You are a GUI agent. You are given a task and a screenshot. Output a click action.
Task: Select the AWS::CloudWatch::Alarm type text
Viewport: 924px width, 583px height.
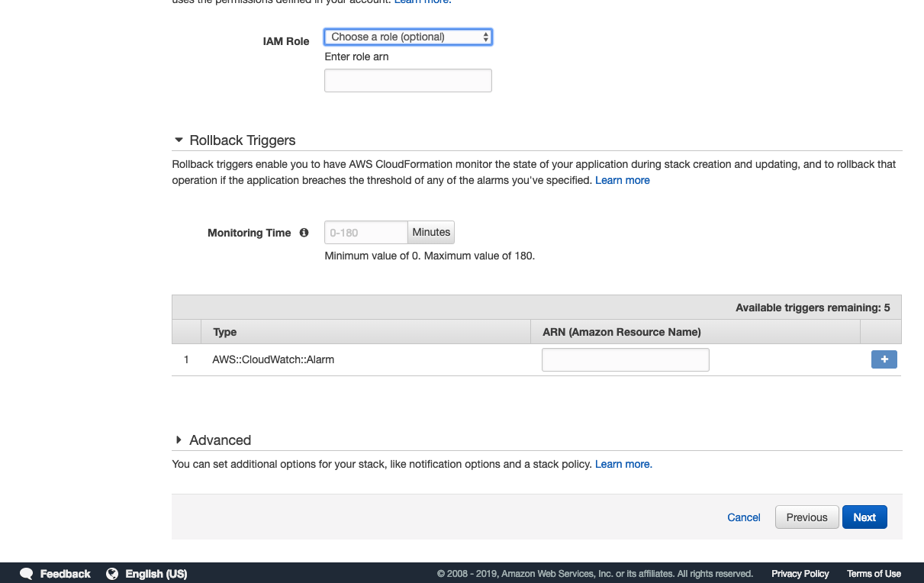point(273,359)
